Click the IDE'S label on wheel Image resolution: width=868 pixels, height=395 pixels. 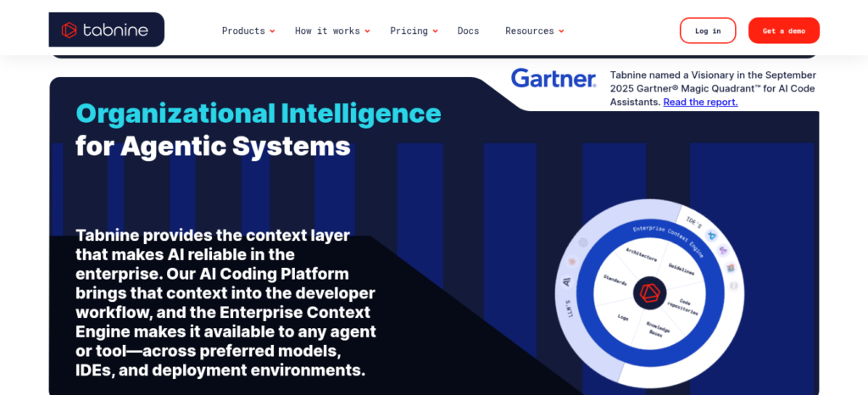[693, 223]
